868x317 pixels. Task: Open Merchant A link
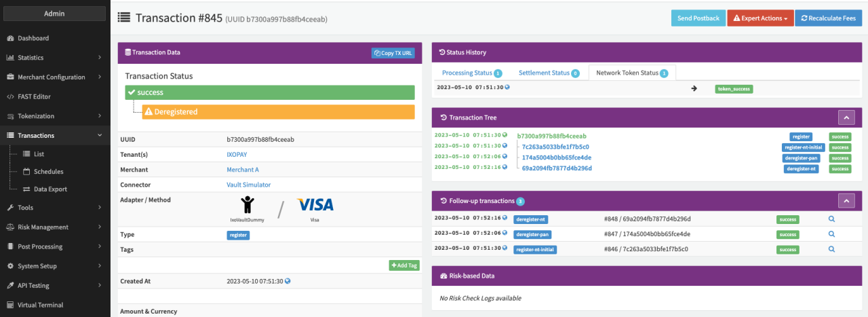(243, 170)
